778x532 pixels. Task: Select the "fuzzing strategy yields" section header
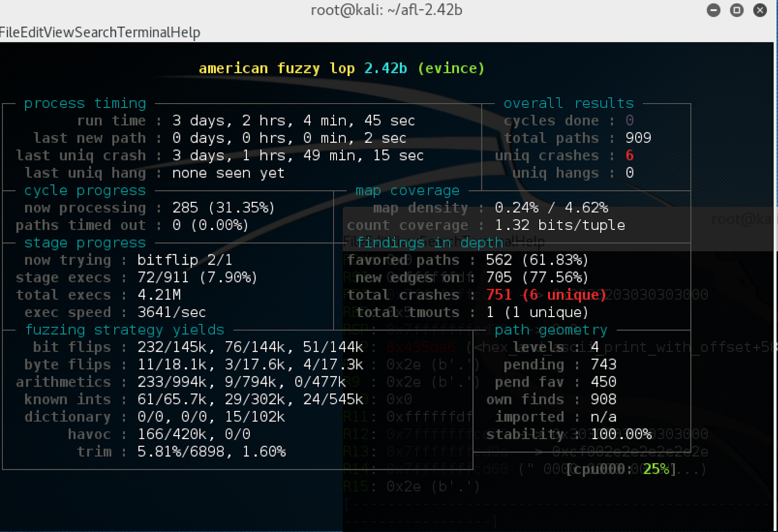125,330
